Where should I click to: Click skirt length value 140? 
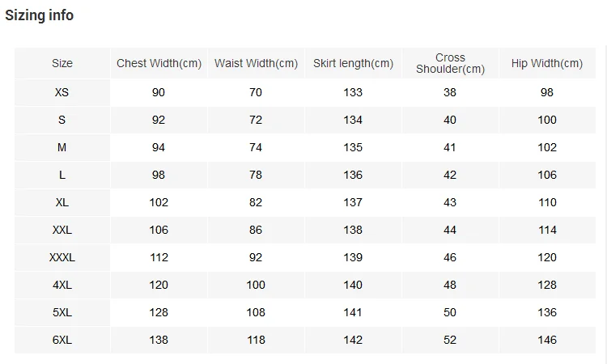click(x=353, y=285)
